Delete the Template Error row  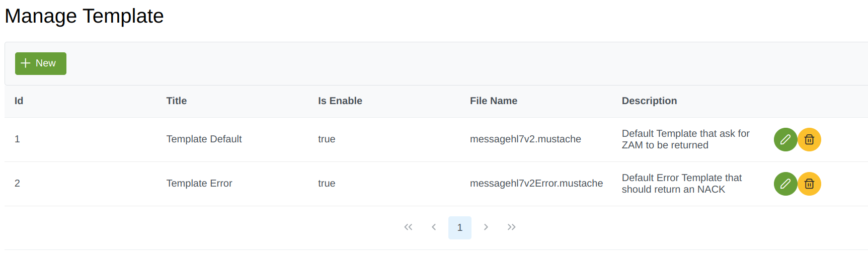pos(809,184)
